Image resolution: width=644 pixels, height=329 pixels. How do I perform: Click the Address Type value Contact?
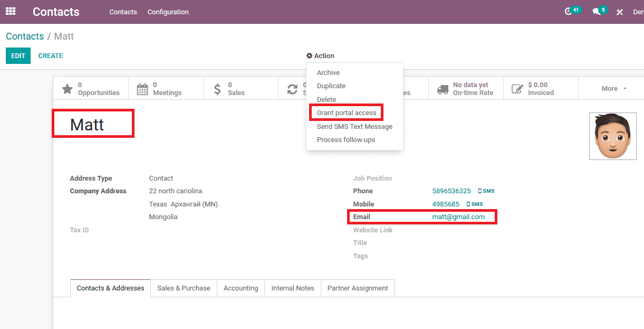point(161,178)
